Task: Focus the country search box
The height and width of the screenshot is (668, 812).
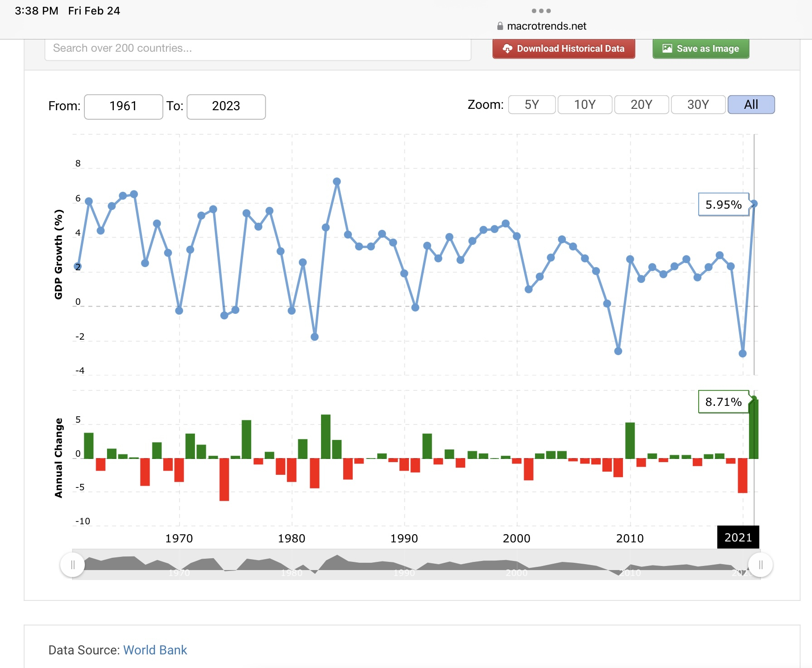Action: point(258,49)
